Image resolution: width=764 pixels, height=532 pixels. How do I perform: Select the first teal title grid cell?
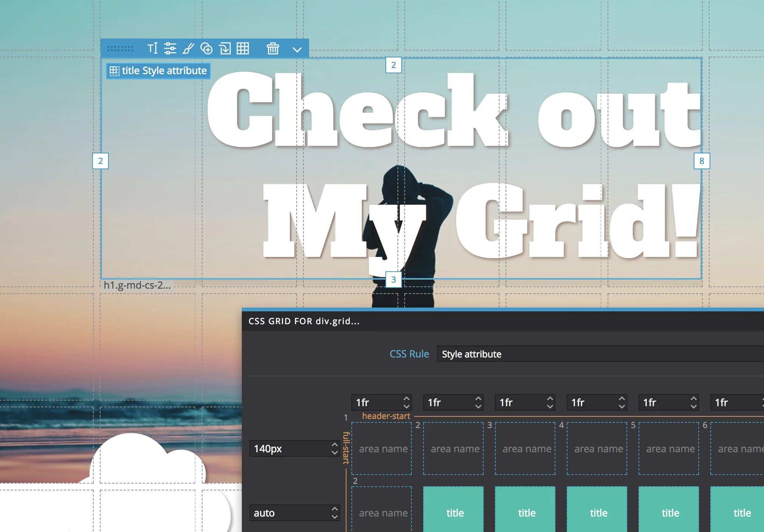point(453,512)
